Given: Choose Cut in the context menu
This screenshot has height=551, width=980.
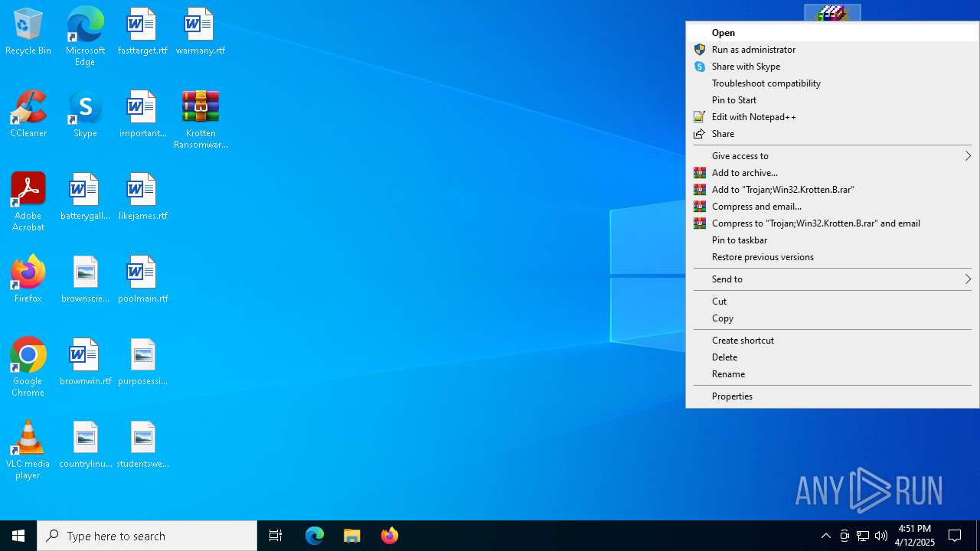Looking at the screenshot, I should coord(832,302).
